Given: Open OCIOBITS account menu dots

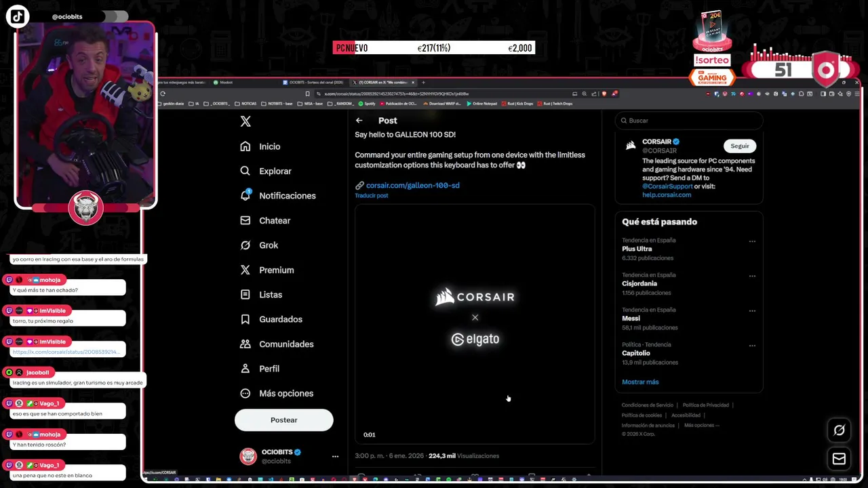Looking at the screenshot, I should [335, 457].
